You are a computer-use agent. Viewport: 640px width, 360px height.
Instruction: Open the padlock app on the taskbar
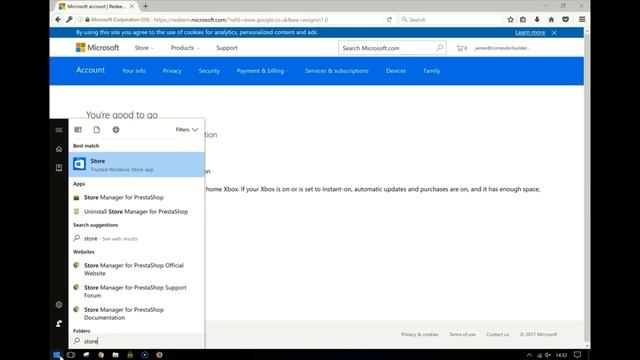(130, 355)
